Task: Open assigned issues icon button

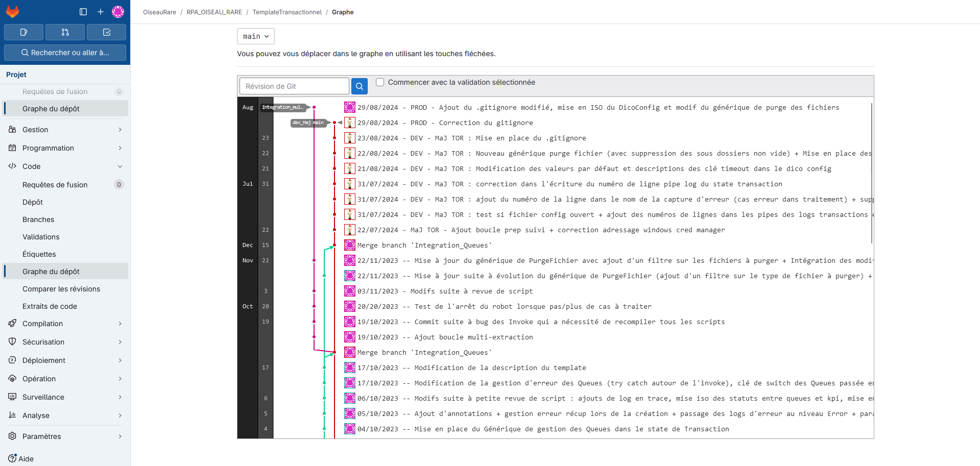Action: click(x=23, y=32)
